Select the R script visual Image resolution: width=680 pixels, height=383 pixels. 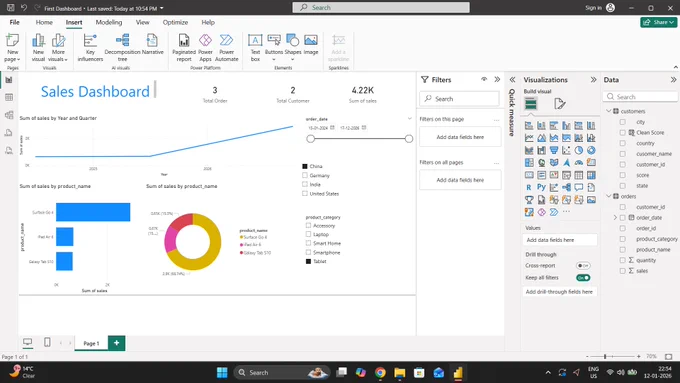click(x=529, y=187)
